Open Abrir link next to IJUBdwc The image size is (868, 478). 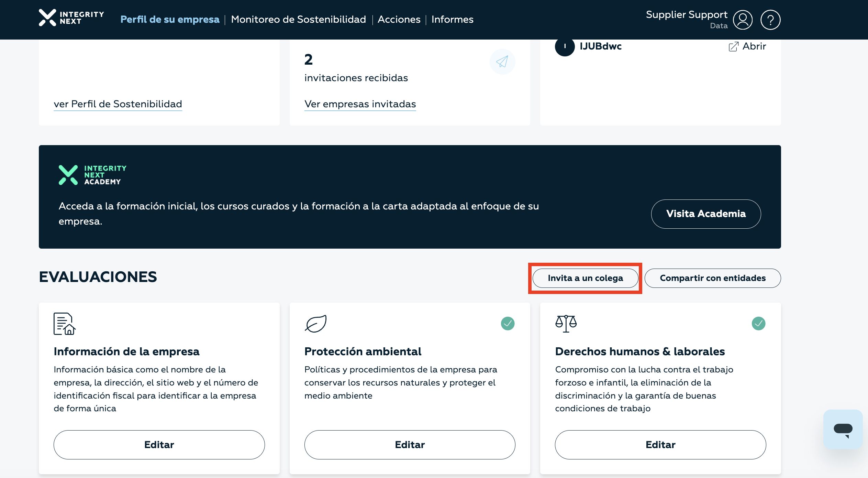point(747,46)
